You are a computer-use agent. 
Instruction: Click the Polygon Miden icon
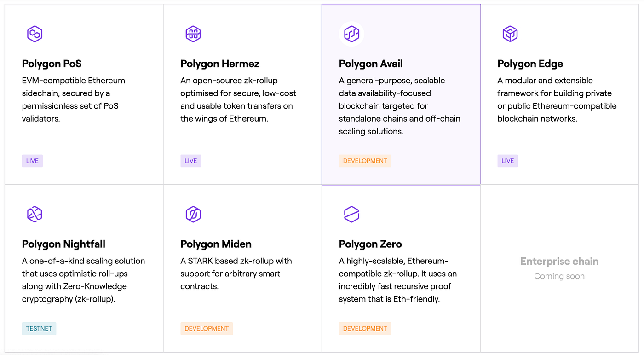pyautogui.click(x=193, y=214)
